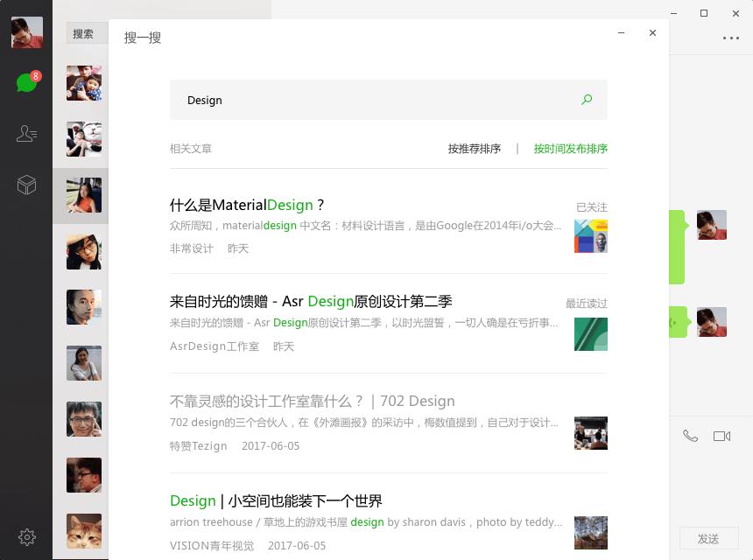Open chat with woman in white dress
Image resolution: width=753 pixels, height=560 pixels.
tap(84, 363)
